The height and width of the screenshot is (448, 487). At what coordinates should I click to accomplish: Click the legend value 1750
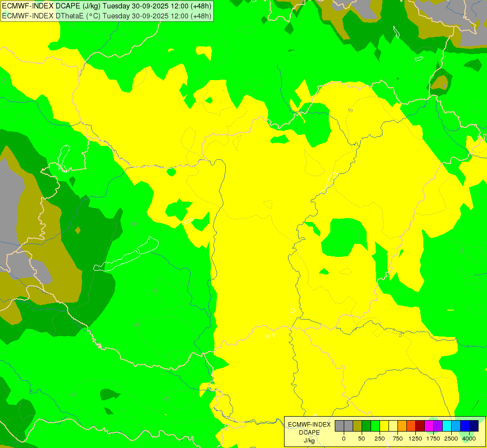[x=433, y=439]
